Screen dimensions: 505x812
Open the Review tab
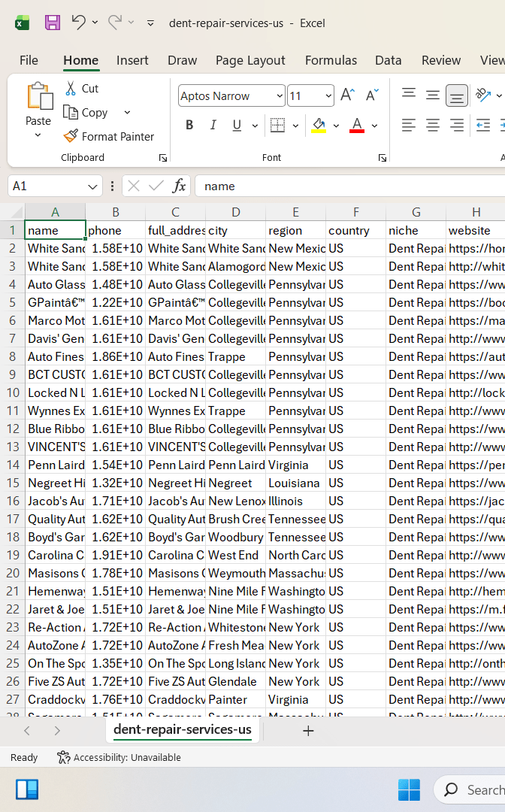tap(441, 60)
